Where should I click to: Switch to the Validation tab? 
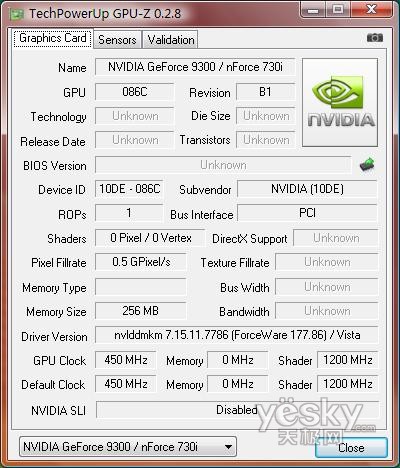pos(171,40)
